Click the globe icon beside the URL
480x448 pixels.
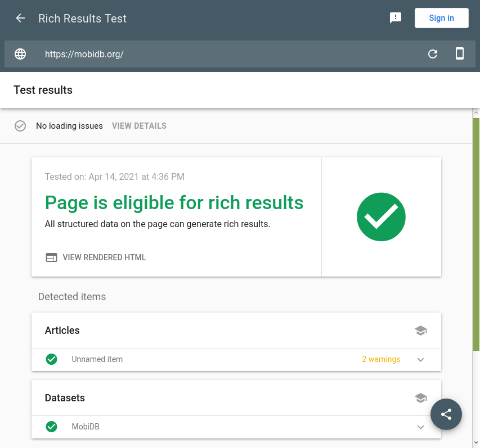[20, 54]
